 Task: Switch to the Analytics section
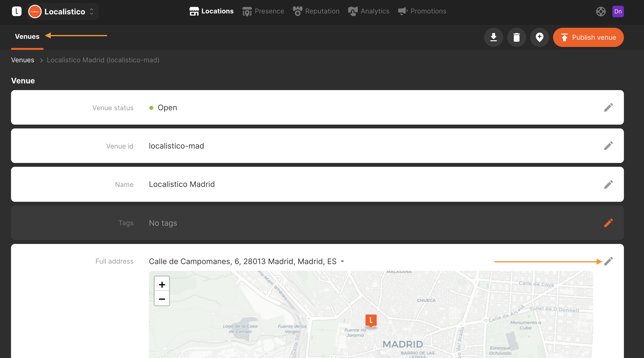[x=369, y=11]
